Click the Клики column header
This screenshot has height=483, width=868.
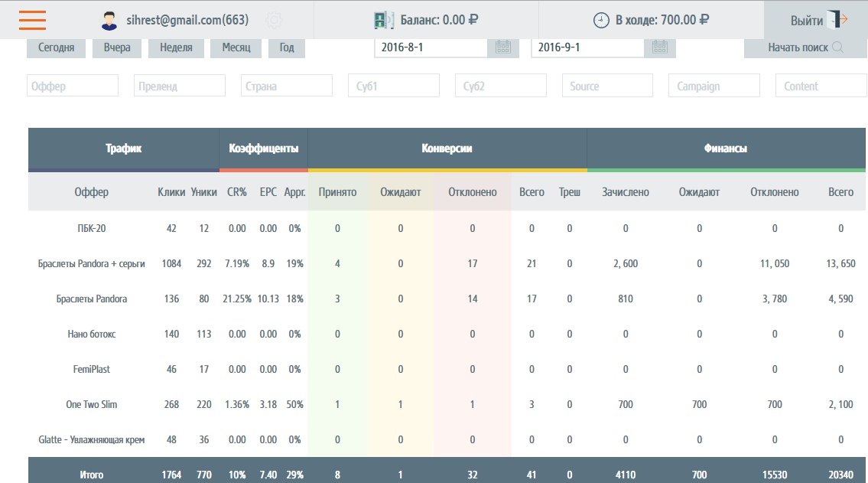coord(171,192)
